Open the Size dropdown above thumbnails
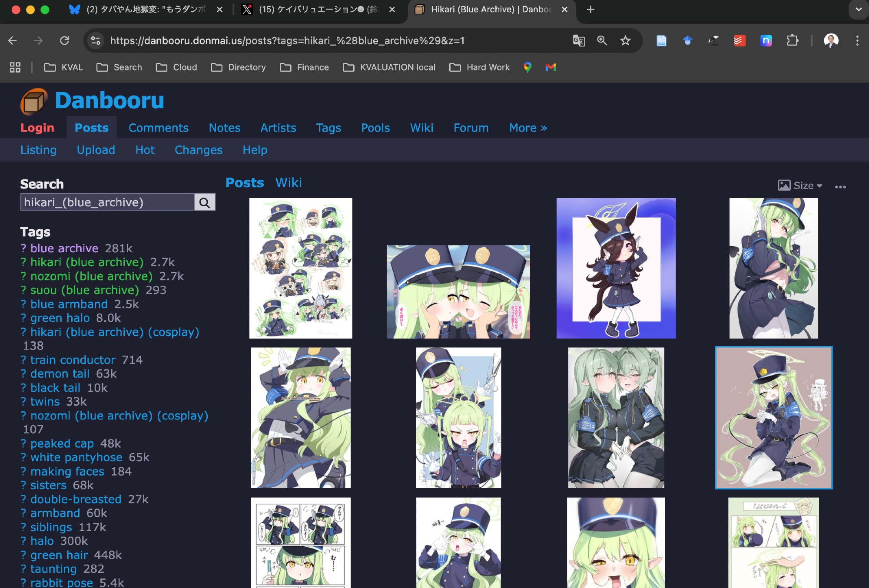The image size is (869, 588). pyautogui.click(x=800, y=186)
